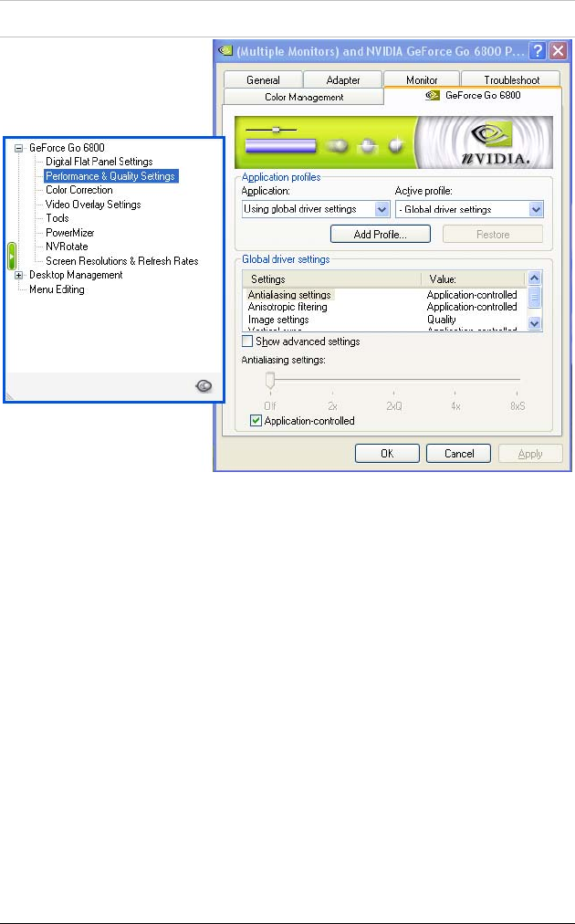
Task: Click the 4x mark on antialiasing slider
Action: [x=455, y=406]
